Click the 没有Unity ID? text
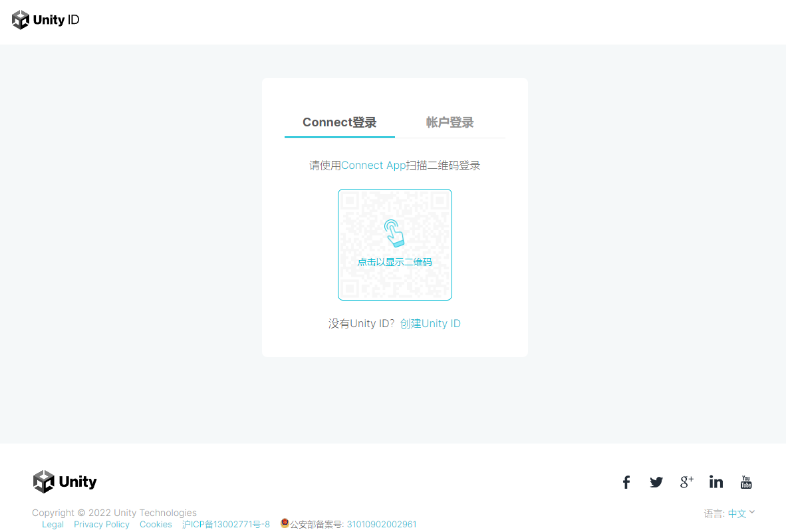This screenshot has height=532, width=786. pos(362,323)
